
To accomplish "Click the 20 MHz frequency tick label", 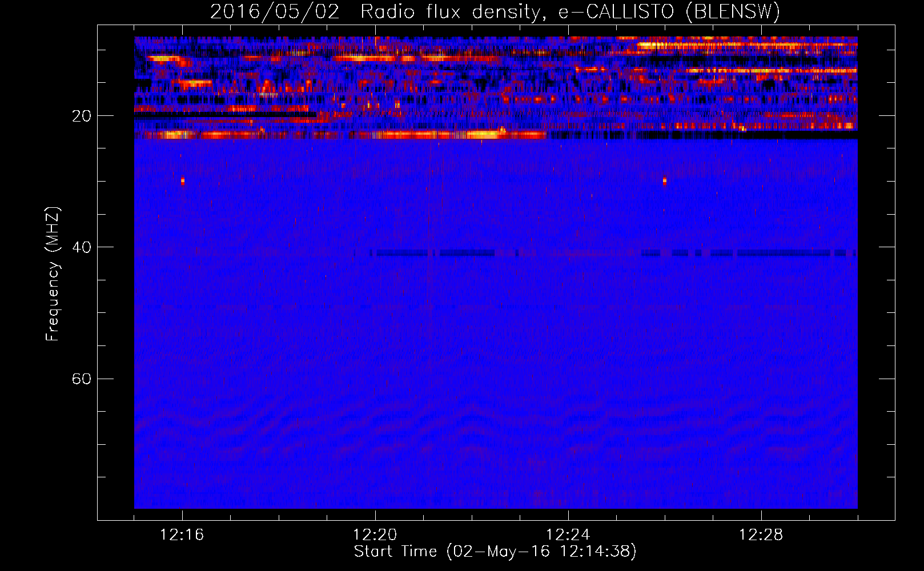I will click(x=82, y=116).
